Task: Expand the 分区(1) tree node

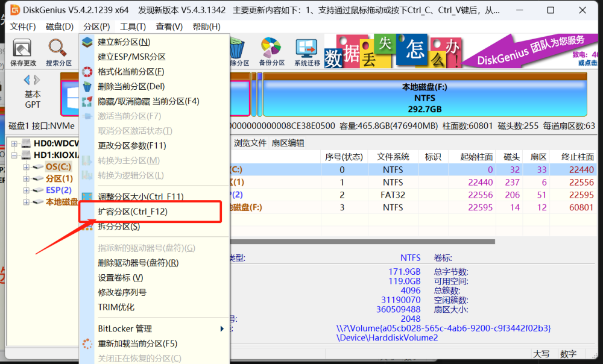Action: point(26,179)
